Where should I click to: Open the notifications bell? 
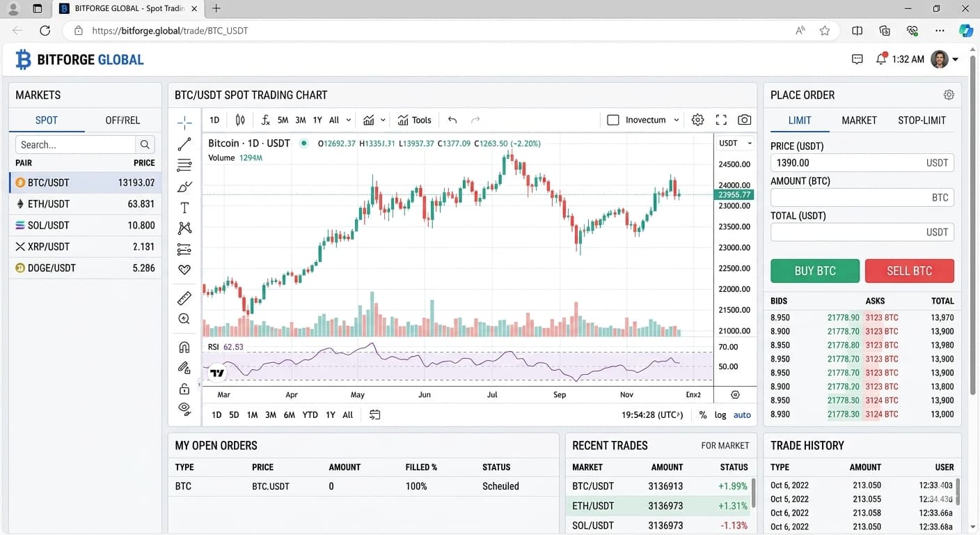tap(881, 59)
